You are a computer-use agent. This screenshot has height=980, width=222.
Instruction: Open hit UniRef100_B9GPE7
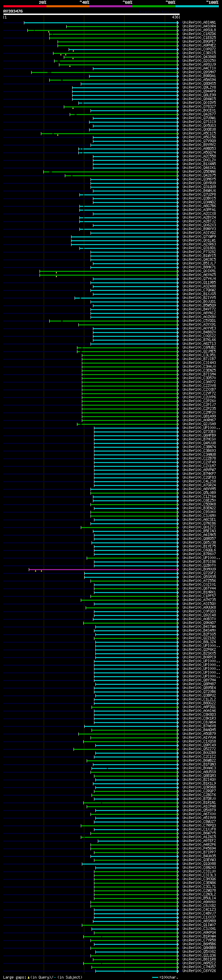pos(199,42)
